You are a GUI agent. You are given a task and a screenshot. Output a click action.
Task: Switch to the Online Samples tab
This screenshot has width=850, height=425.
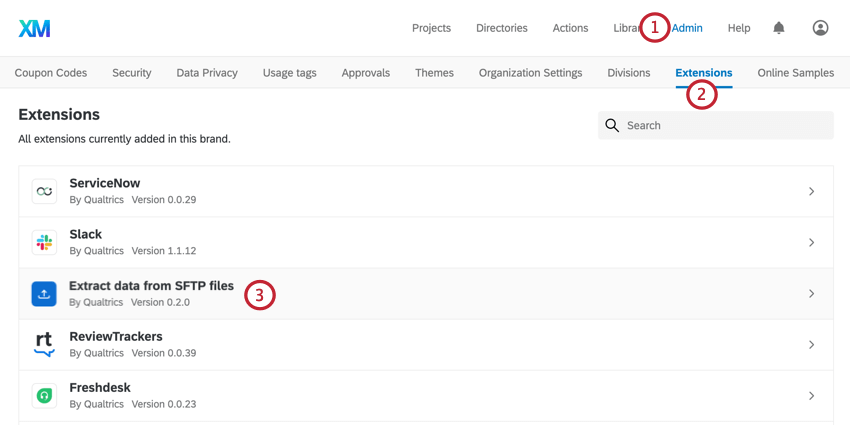[796, 73]
